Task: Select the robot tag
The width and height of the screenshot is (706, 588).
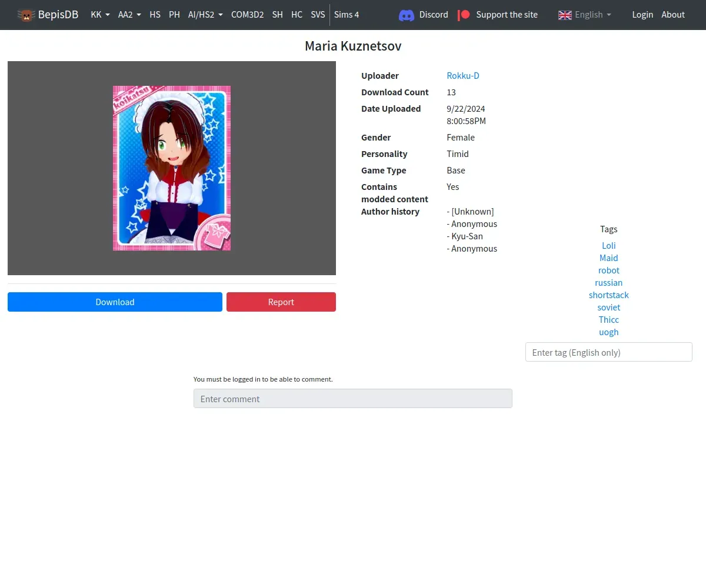Action: 609,270
